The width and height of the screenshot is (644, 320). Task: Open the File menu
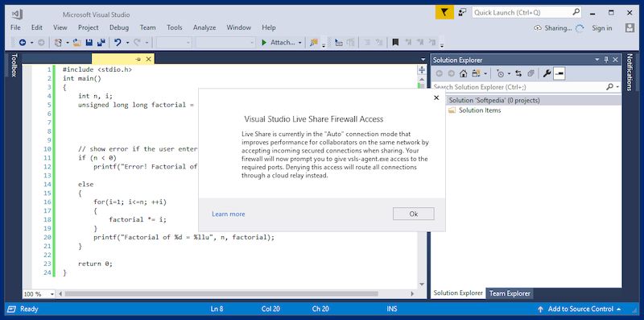point(15,27)
